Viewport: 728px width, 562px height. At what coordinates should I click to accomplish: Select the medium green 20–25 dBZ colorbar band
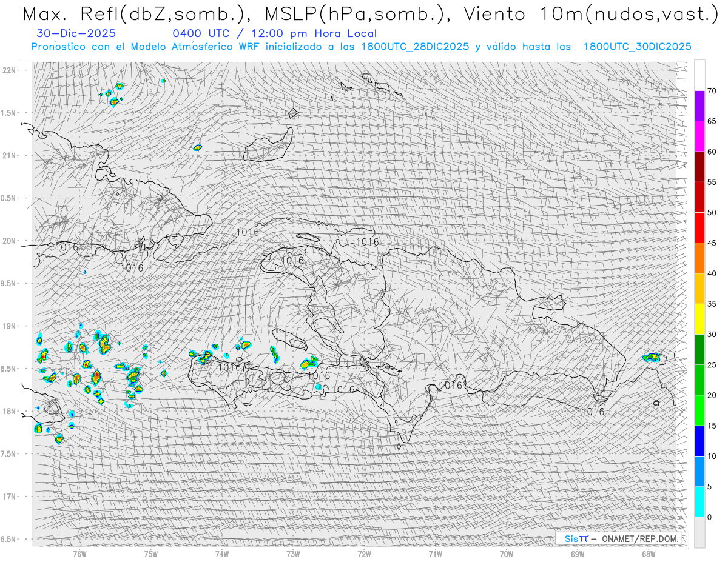pos(699,380)
